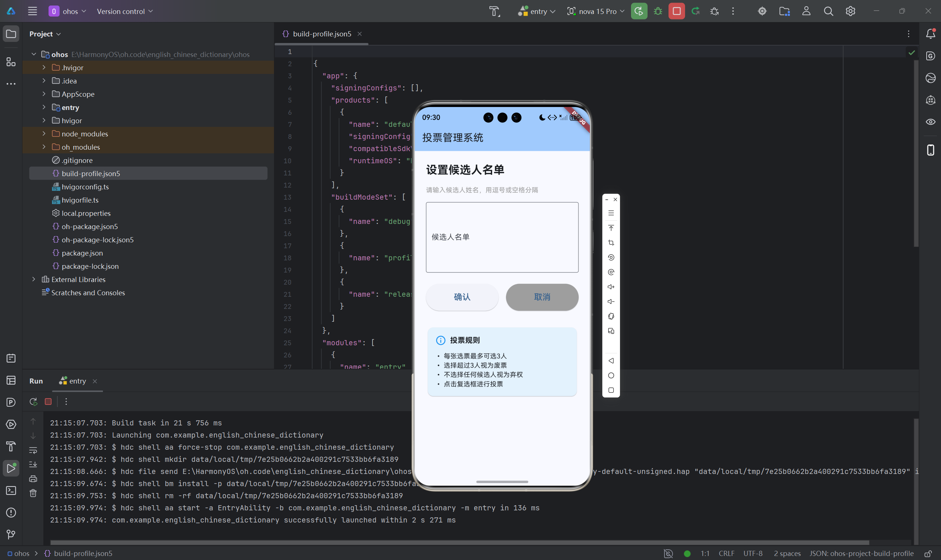
Task: Switch to the build-profile.json5 editor tab
Action: pos(321,34)
